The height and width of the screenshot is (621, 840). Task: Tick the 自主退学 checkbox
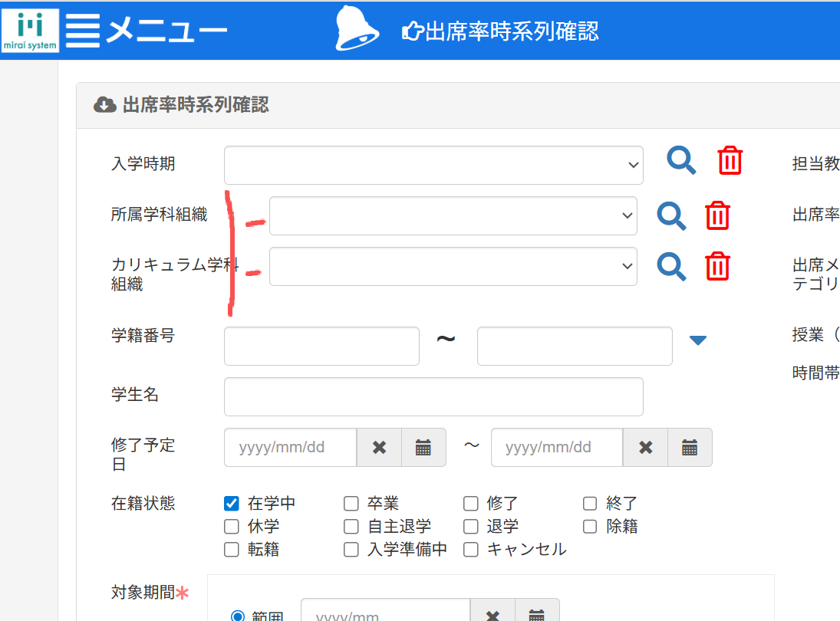click(351, 527)
